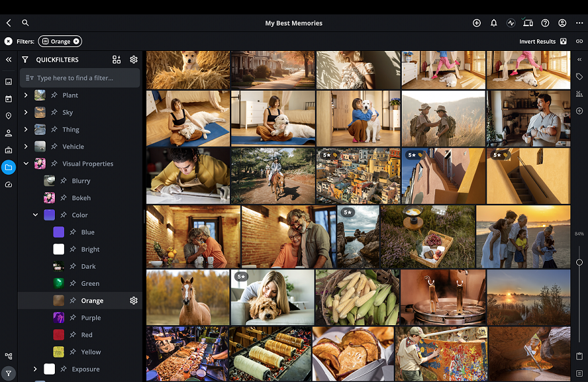
Task: Select the Purple color filter
Action: click(91, 318)
